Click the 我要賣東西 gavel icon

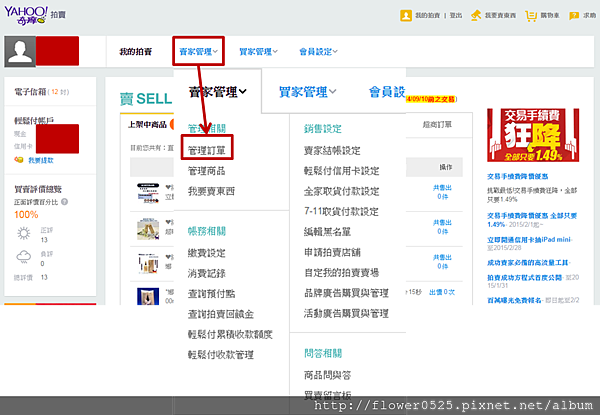click(476, 15)
